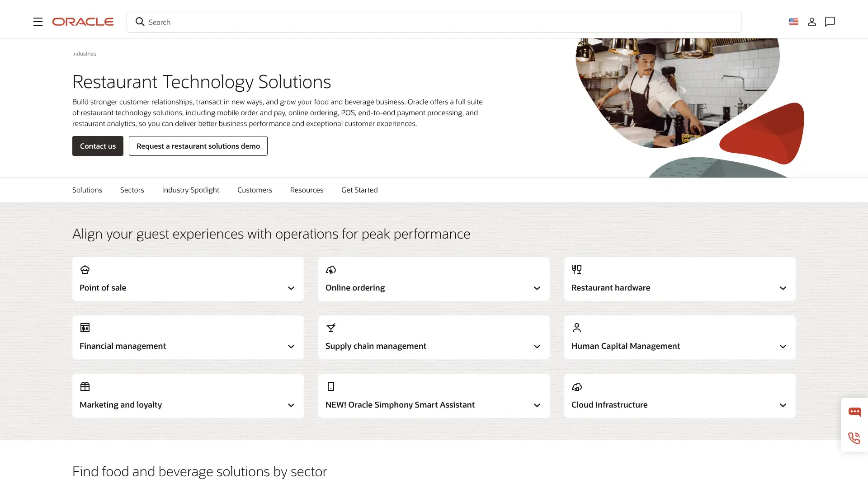This screenshot has height=488, width=868.
Task: Open the user account profile icon
Action: pos(812,22)
